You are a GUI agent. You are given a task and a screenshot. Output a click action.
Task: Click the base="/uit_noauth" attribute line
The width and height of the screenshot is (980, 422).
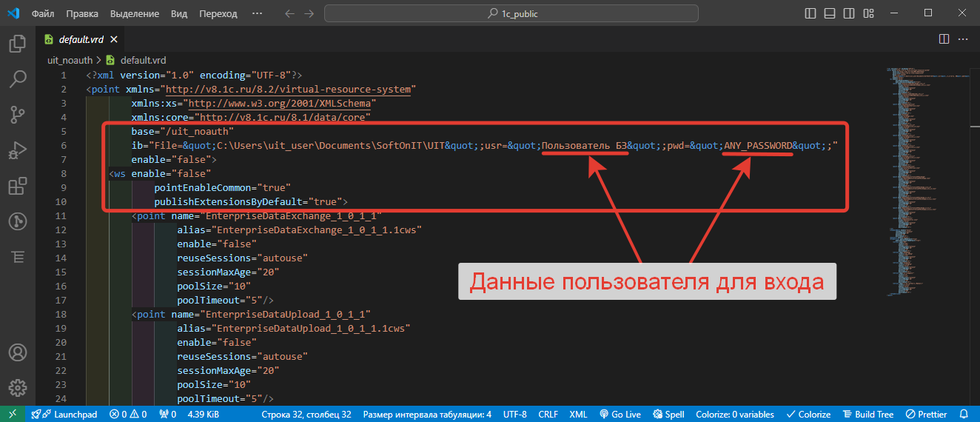(x=182, y=131)
